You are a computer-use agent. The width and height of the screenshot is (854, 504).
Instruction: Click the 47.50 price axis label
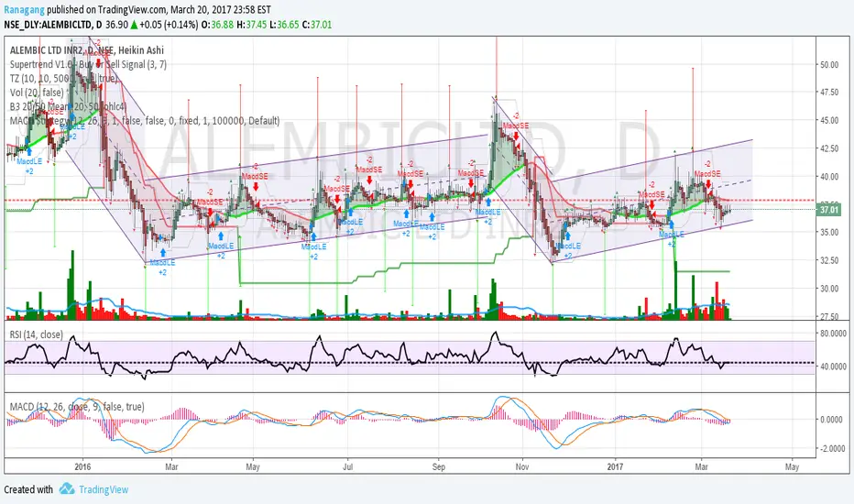pos(829,92)
